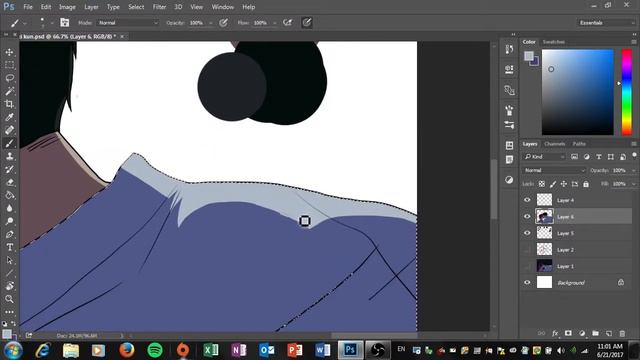
Task: Toggle lock all padlock icon
Action: 586,184
